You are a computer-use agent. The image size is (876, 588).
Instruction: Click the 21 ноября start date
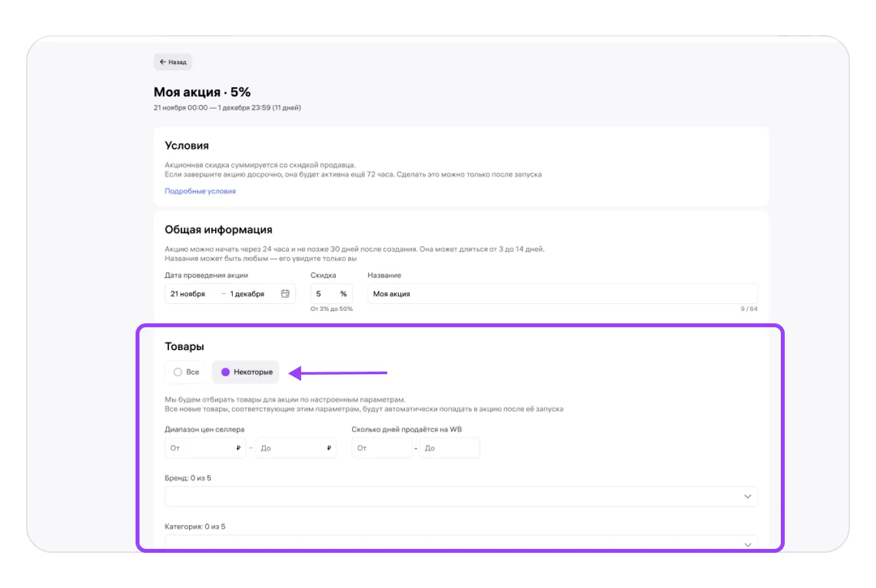(x=188, y=294)
